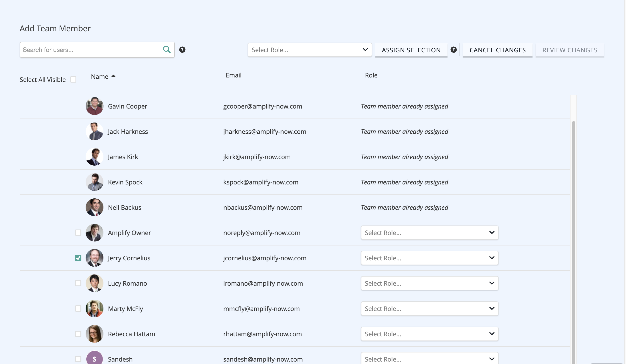Click Rebecca Hattam's profile photo
Viewport: 626px width, 364px height.
[x=94, y=334]
